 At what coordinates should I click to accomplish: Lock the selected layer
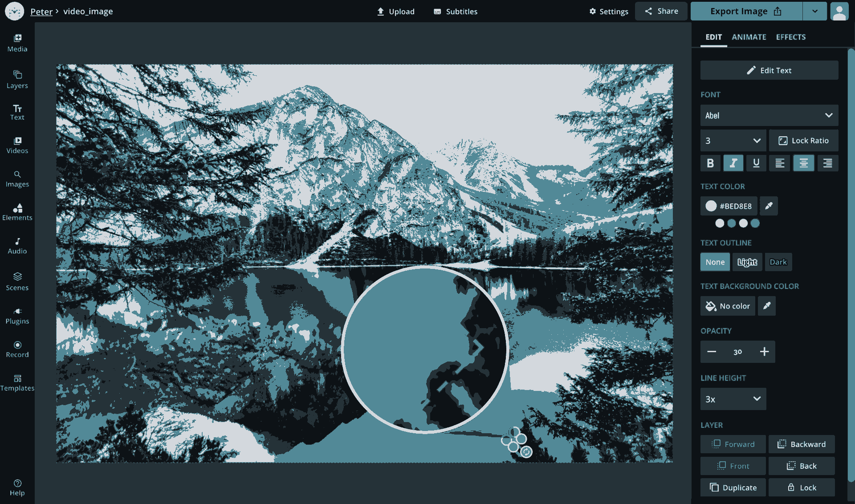click(802, 488)
